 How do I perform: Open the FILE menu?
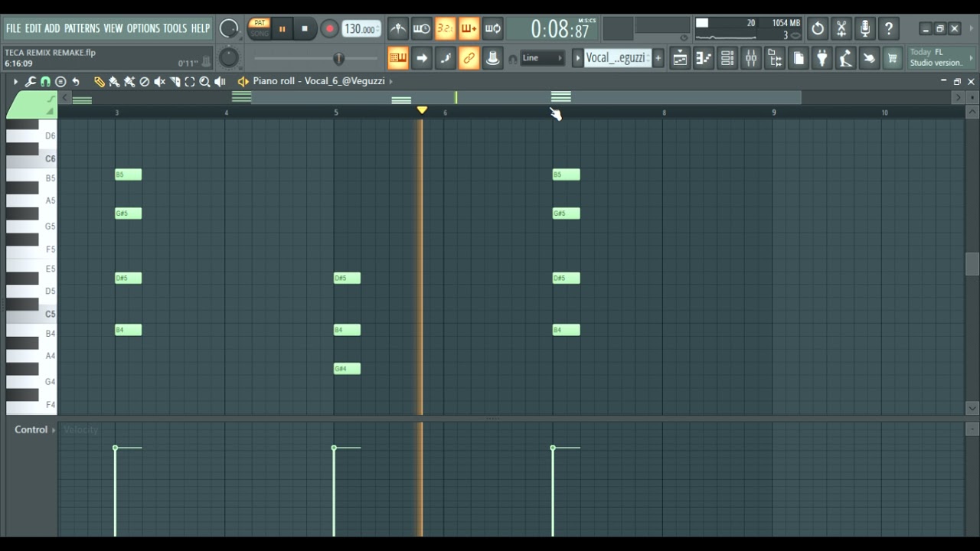click(x=14, y=29)
